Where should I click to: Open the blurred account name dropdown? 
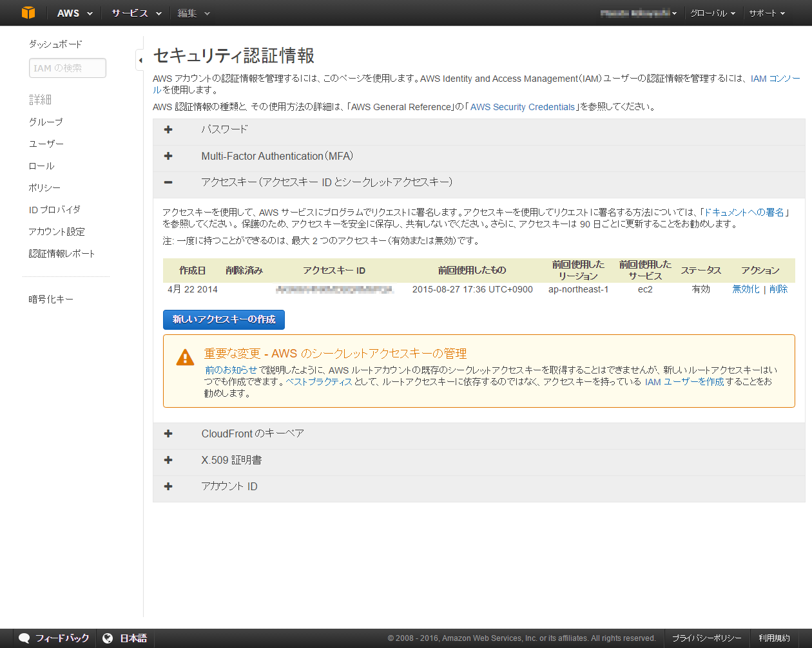[638, 13]
